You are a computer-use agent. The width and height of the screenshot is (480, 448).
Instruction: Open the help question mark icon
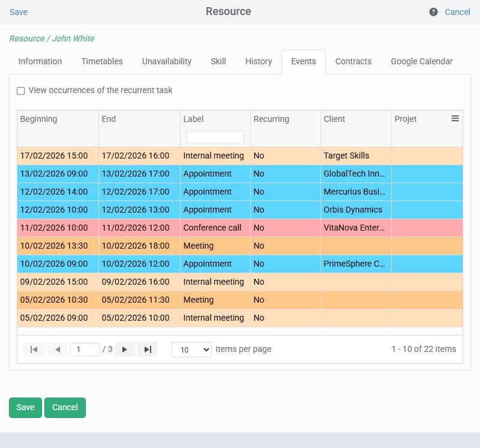click(x=433, y=12)
